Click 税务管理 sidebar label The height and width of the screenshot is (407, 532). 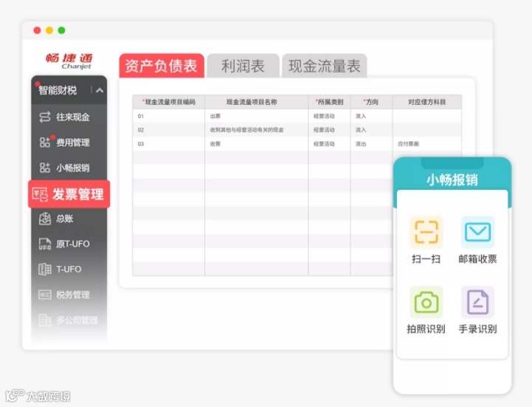click(x=73, y=295)
